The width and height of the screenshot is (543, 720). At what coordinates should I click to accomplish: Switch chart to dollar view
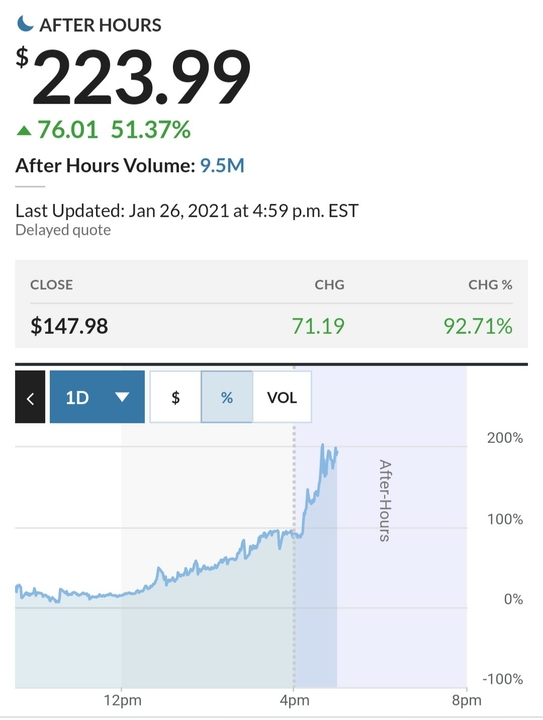click(175, 397)
